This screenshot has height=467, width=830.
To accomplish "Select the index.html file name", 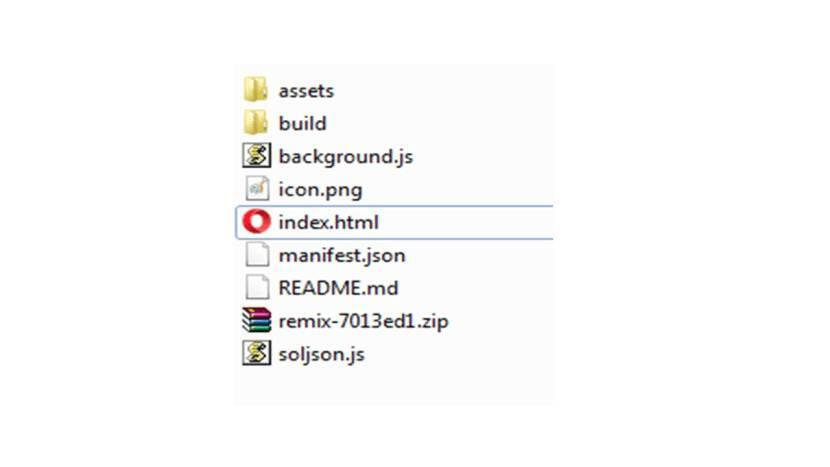I will (x=329, y=223).
